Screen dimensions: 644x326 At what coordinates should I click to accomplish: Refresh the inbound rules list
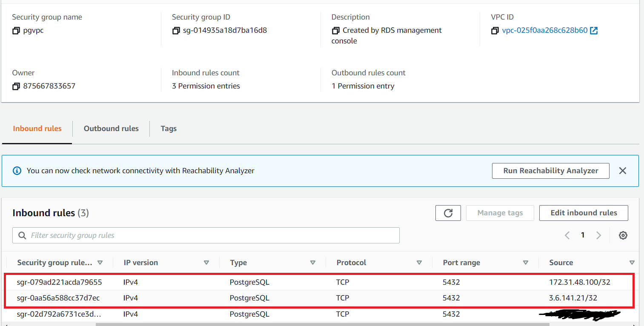[448, 213]
